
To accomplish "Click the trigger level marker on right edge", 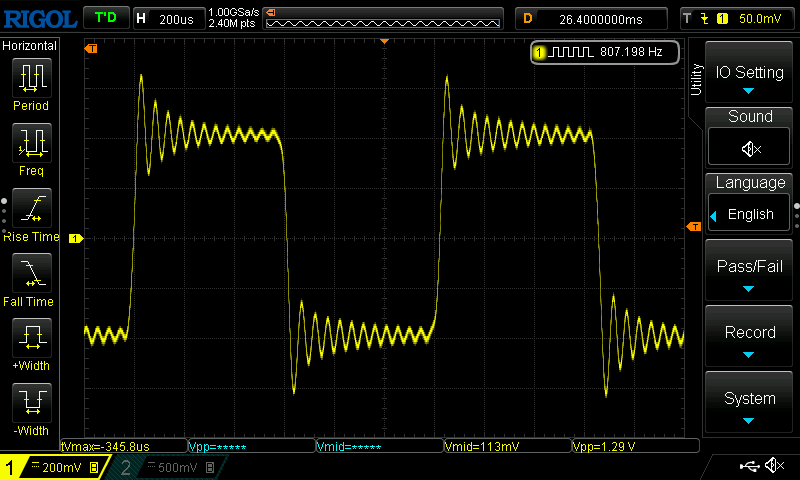I will point(694,226).
